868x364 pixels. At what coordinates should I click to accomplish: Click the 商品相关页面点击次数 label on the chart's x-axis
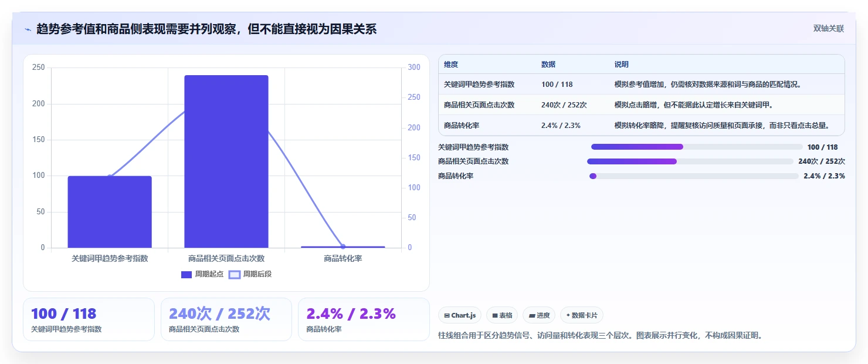pyautogui.click(x=226, y=258)
